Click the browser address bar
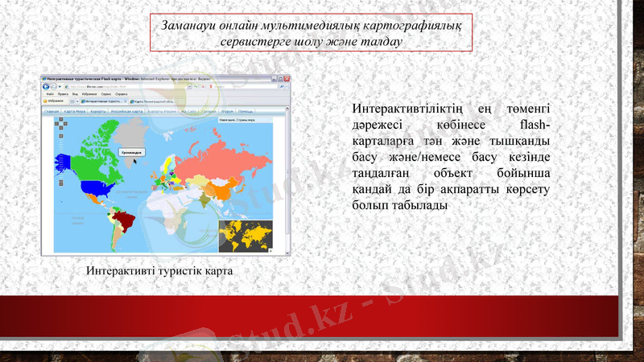644x362 pixels. (x=127, y=87)
